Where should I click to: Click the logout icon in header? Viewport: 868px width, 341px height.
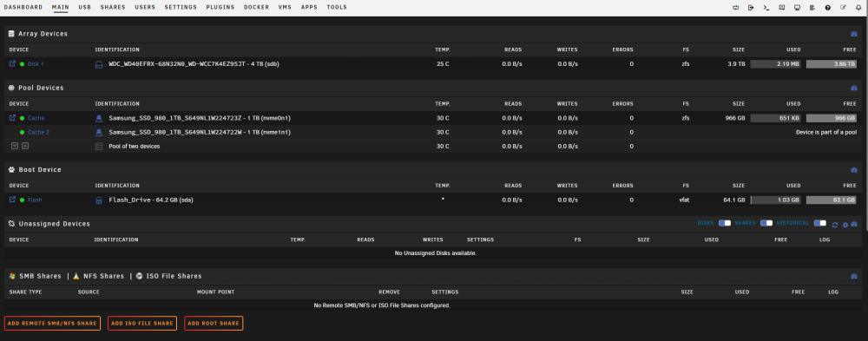point(751,8)
